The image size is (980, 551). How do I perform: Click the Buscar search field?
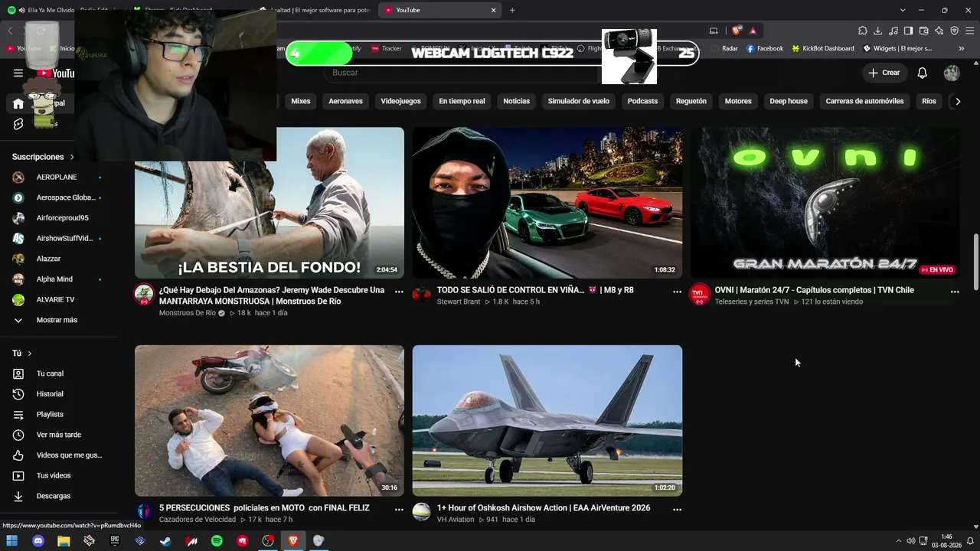pyautogui.click(x=462, y=73)
